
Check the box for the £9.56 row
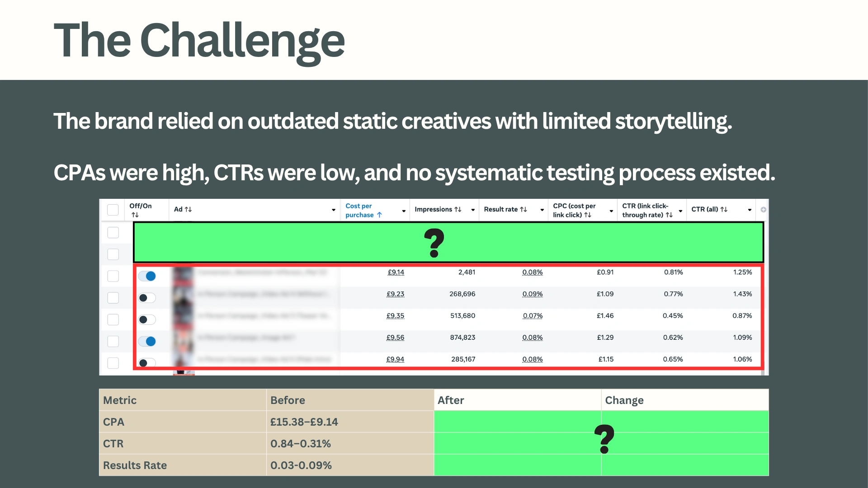pos(113,341)
